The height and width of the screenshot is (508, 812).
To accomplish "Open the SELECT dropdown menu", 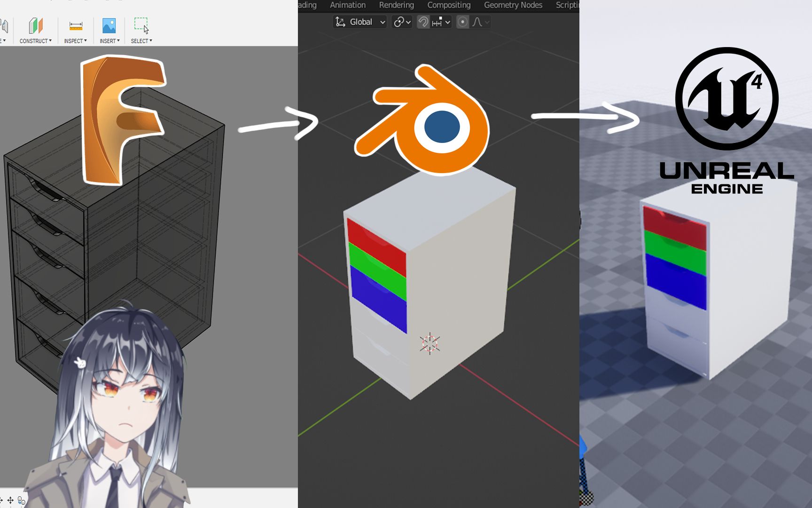I will (x=141, y=41).
